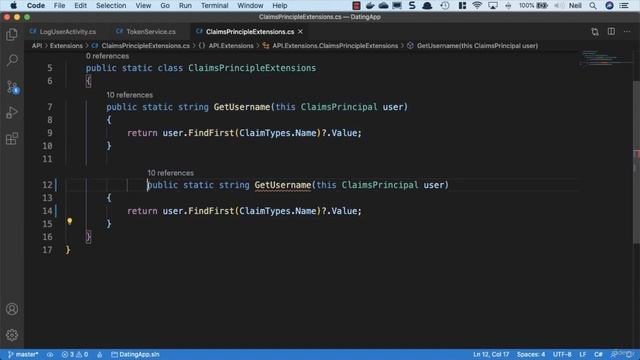
Task: Open the Apple menu
Action: (x=13, y=5)
